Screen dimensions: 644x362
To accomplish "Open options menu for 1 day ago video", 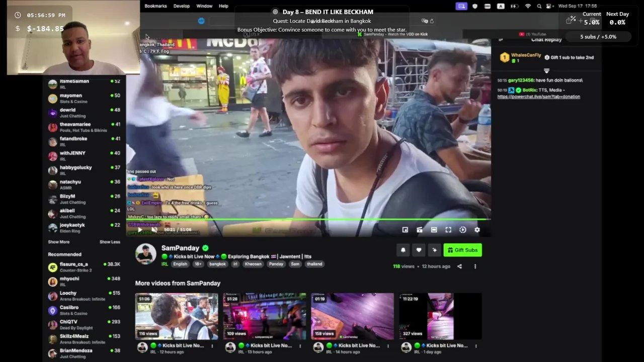I will pyautogui.click(x=476, y=346).
